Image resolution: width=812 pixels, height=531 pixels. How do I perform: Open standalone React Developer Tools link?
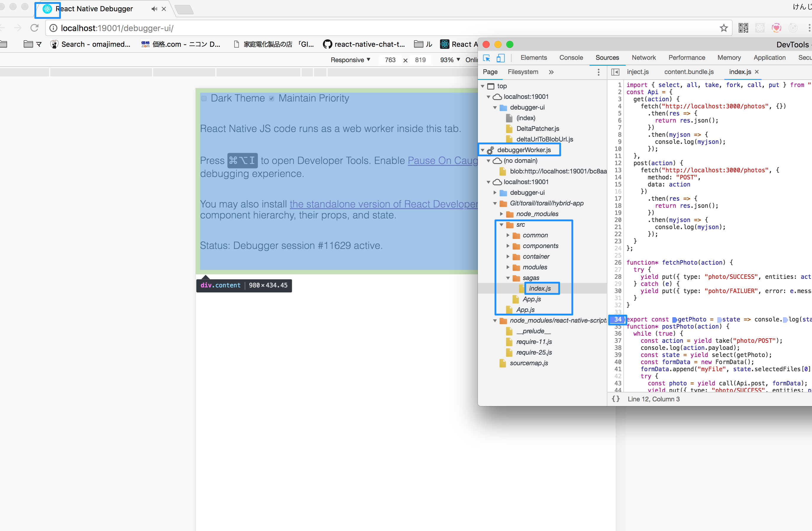tap(383, 204)
